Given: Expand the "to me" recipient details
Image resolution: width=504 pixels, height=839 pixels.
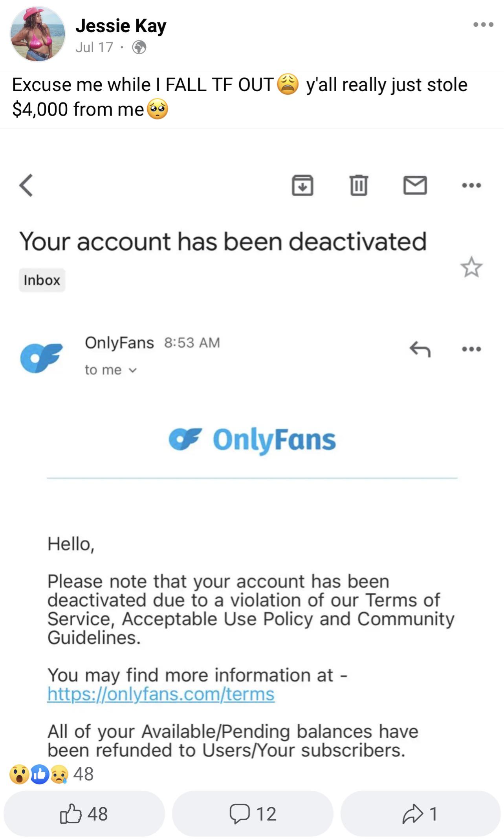Looking at the screenshot, I should click(111, 370).
